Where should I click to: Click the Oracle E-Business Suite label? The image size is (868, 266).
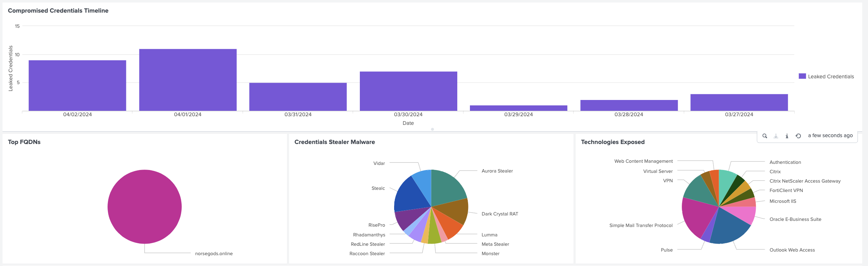(795, 219)
